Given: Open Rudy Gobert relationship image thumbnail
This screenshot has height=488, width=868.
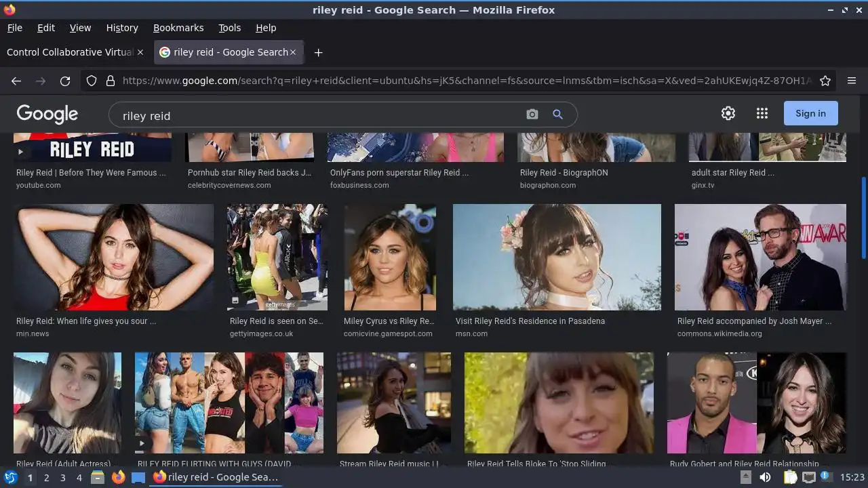Looking at the screenshot, I should coord(757,403).
